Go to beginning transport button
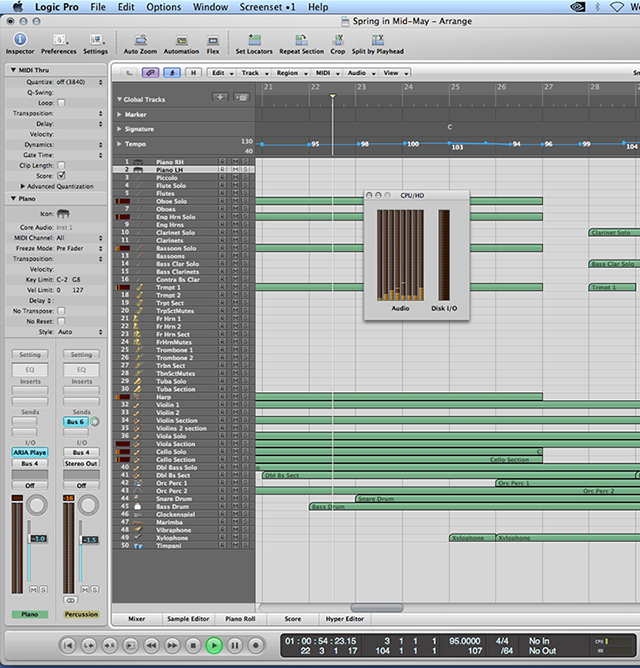This screenshot has height=668, width=640. click(68, 645)
